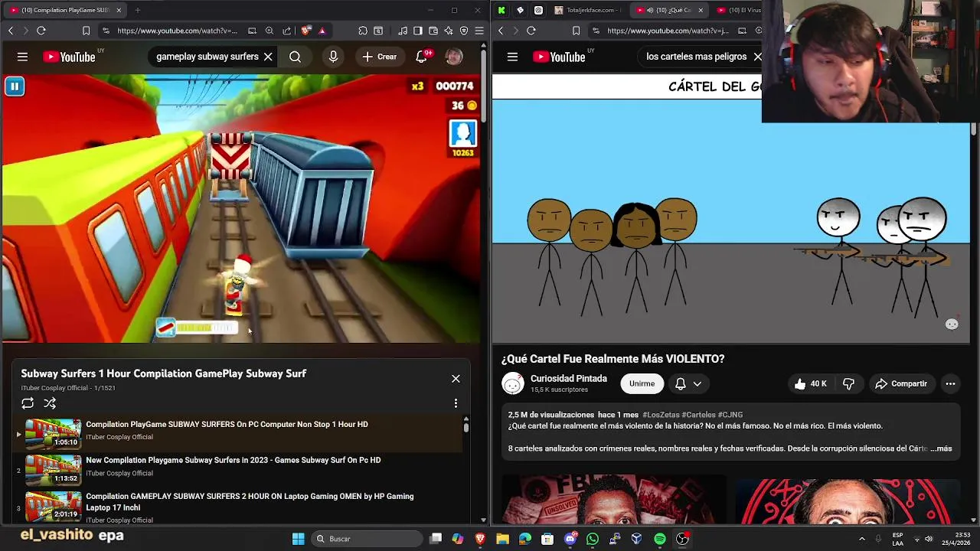Click the Compartir share button
Image resolution: width=980 pixels, height=551 pixels.
coord(901,383)
